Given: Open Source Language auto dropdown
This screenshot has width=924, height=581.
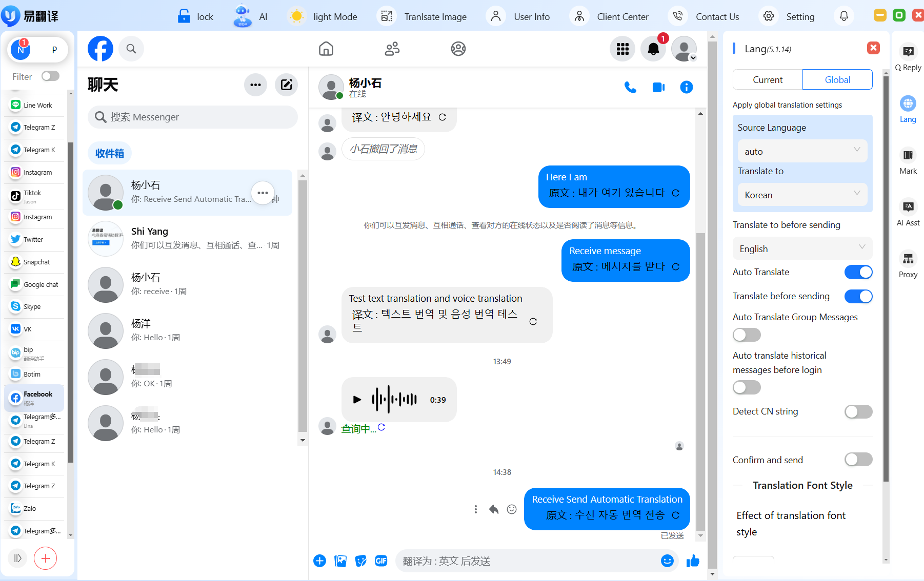Looking at the screenshot, I should coord(802,151).
